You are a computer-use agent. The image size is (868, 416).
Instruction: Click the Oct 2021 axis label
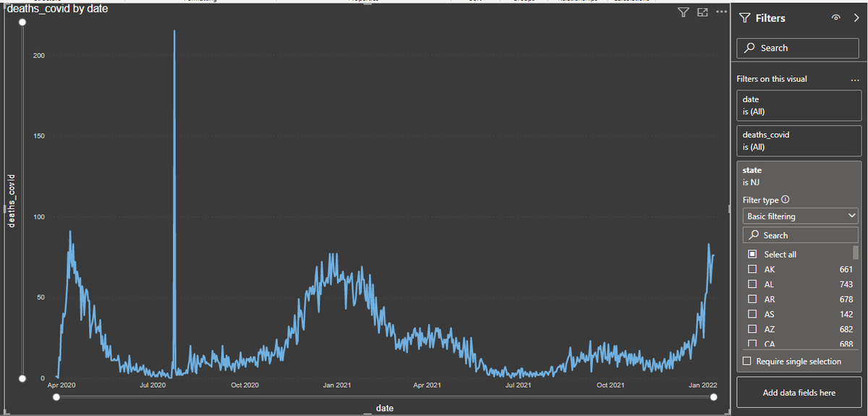[611, 385]
